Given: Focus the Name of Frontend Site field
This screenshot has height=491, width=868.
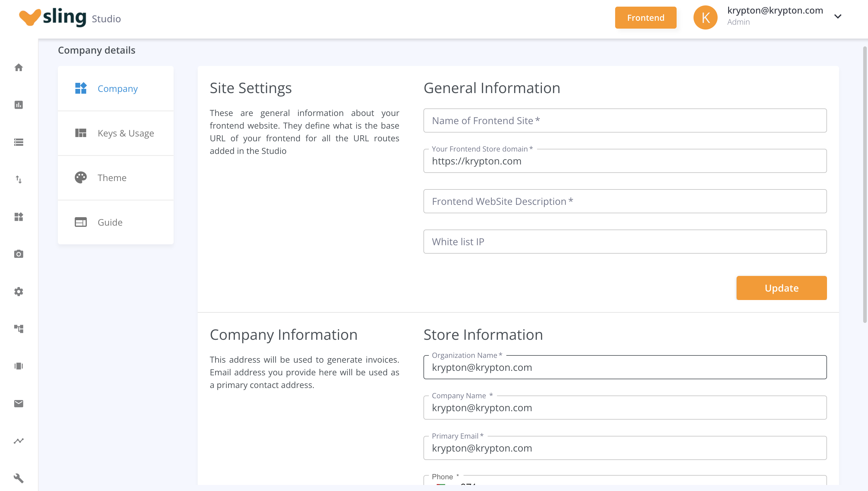Looking at the screenshot, I should coord(625,120).
